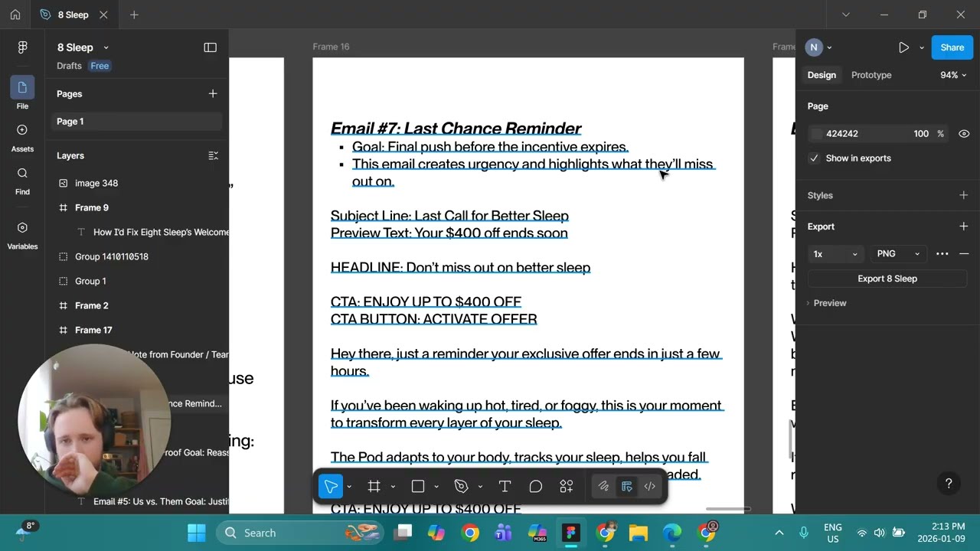Add another export setting
Viewport: 980px width, 551px height.
tap(964, 227)
